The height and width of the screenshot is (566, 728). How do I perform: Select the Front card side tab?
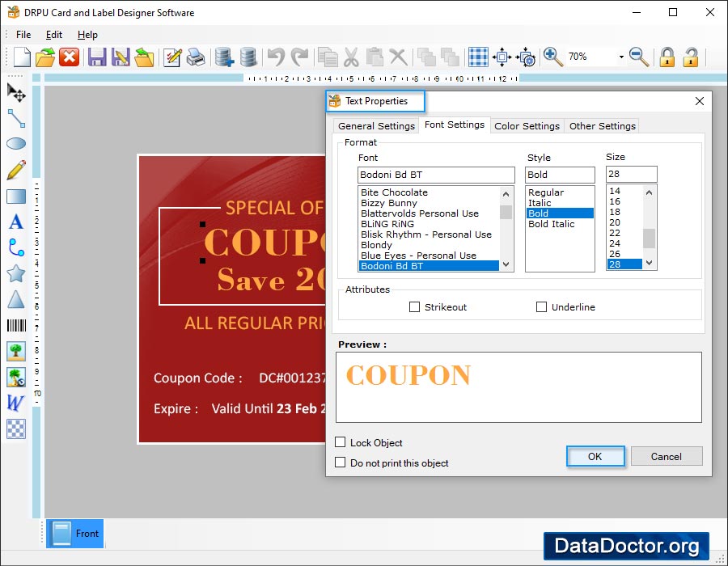[x=74, y=534]
